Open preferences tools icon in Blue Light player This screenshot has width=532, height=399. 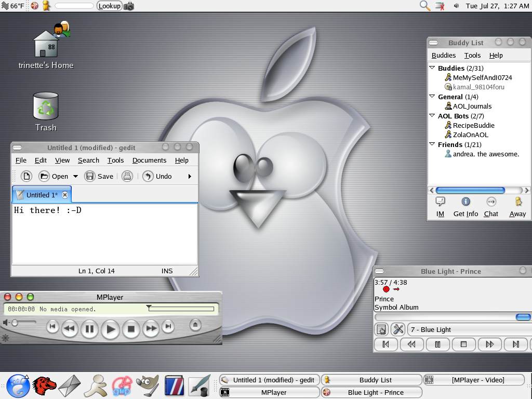click(x=398, y=329)
